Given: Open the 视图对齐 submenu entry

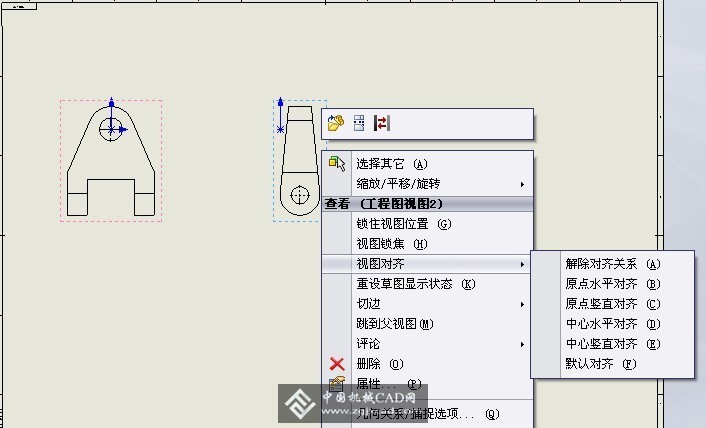Looking at the screenshot, I should [x=428, y=264].
